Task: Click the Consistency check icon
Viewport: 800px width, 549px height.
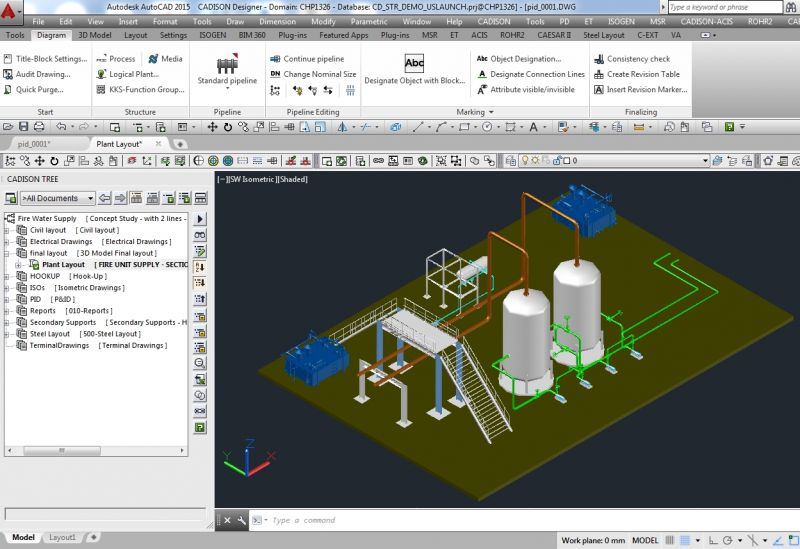Action: click(598, 59)
